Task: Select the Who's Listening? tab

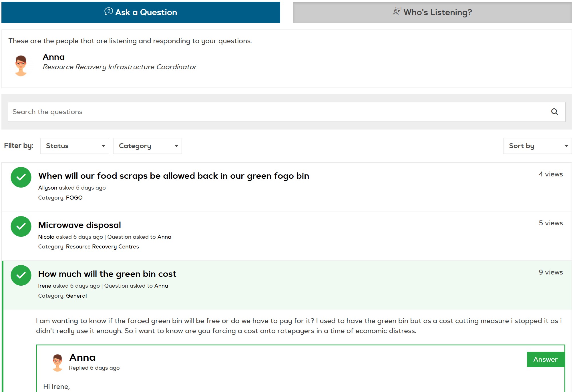Action: coord(432,12)
